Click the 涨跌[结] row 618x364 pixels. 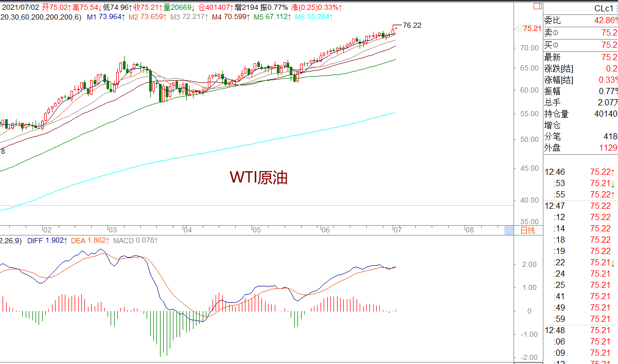(x=581, y=69)
